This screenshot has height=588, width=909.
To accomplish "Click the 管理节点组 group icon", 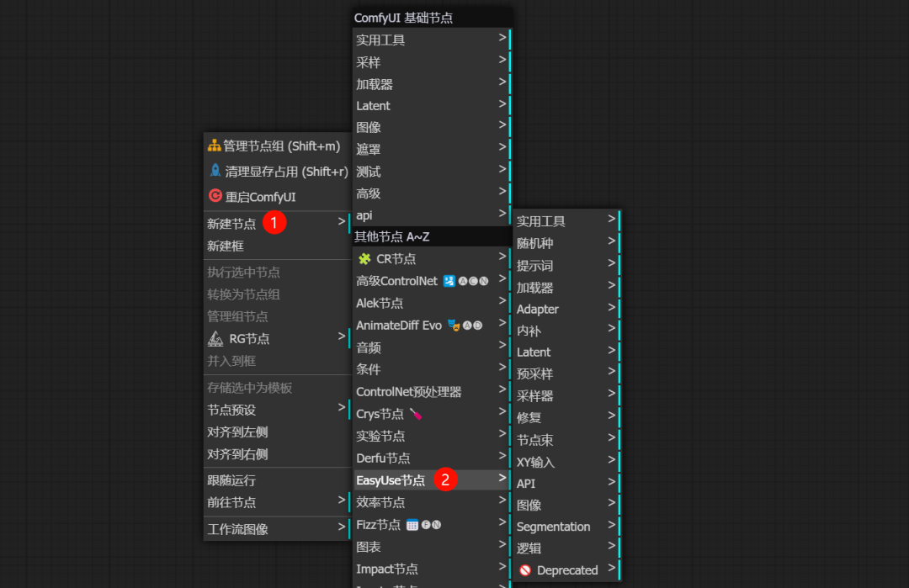I will tap(213, 145).
